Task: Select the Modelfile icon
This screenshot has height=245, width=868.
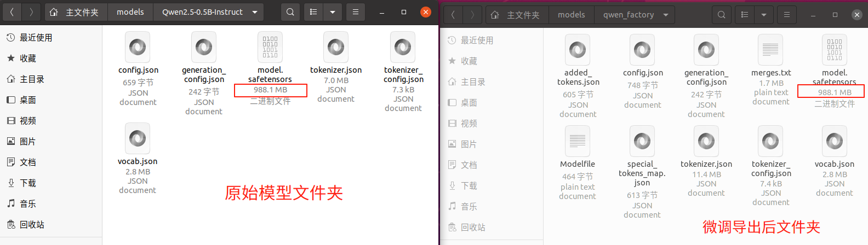Action: pyautogui.click(x=578, y=141)
